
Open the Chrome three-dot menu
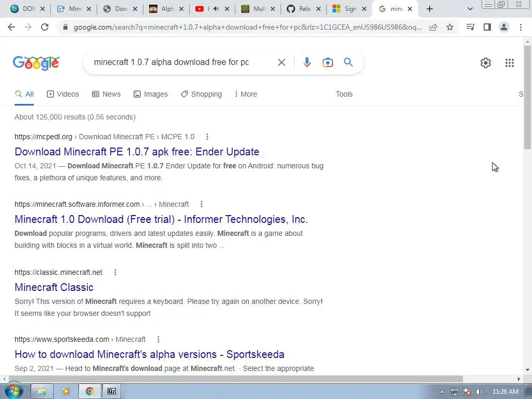tap(521, 27)
